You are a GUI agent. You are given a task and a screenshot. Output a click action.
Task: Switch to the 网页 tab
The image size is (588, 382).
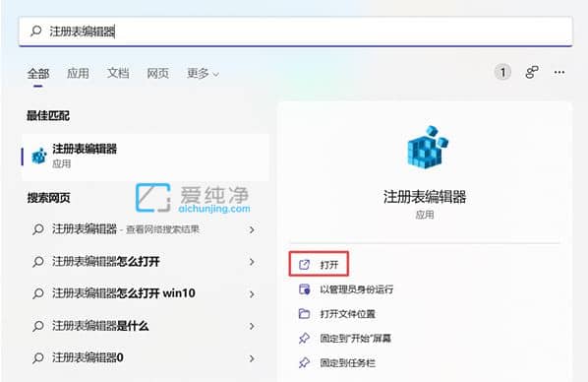point(157,73)
